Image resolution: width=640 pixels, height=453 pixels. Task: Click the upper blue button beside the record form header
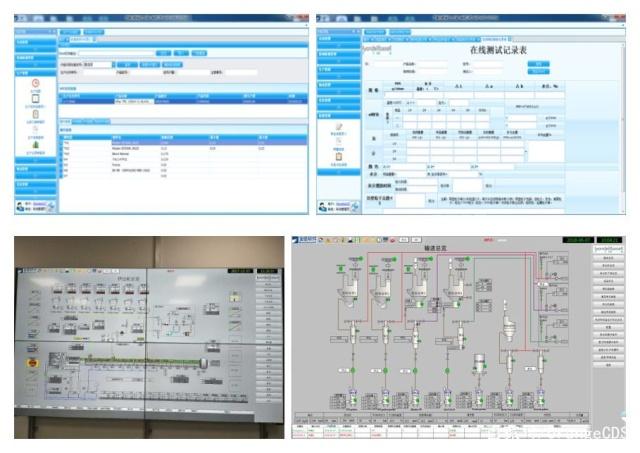click(x=539, y=64)
